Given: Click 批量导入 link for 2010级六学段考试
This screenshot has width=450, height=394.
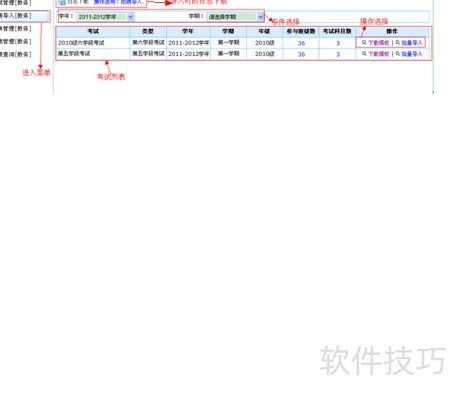Looking at the screenshot, I should (412, 43).
